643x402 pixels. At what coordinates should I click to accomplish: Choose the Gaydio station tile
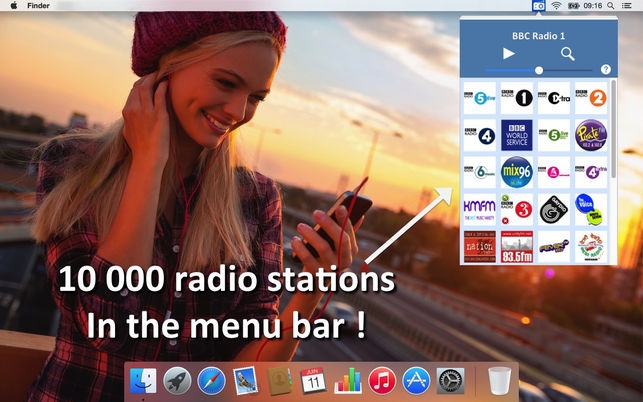click(554, 210)
